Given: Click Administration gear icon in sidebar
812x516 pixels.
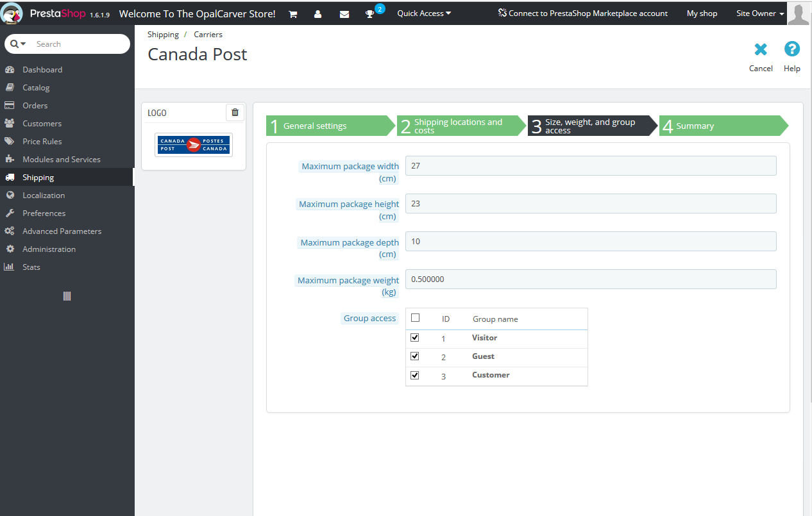Looking at the screenshot, I should 10,249.
